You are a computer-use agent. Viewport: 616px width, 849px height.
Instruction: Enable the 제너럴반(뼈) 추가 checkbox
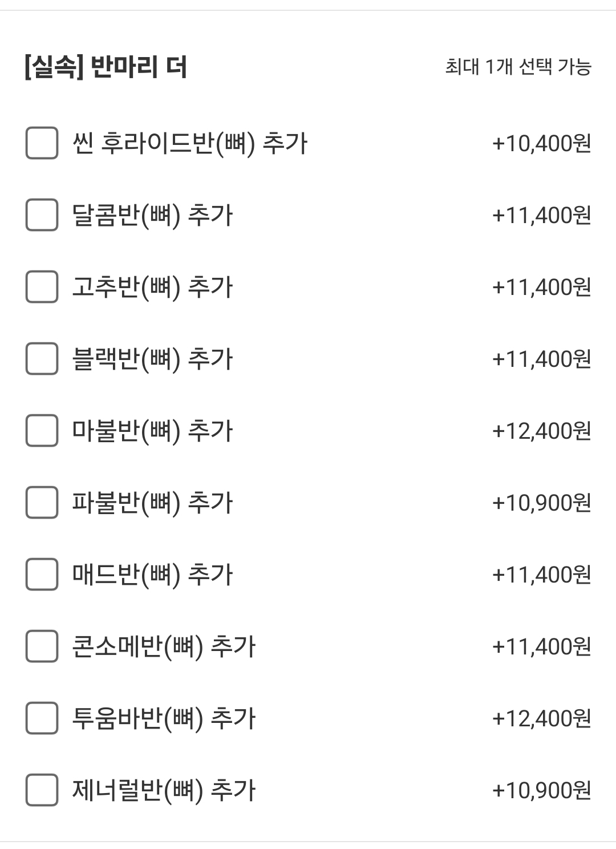(42, 790)
